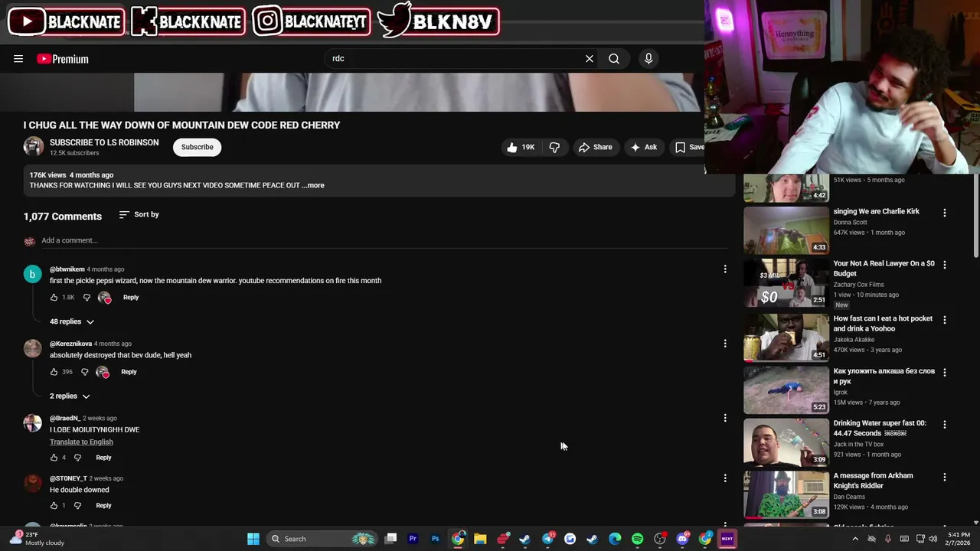Open options menu for @STONEY_T's comment
This screenshot has width=980, height=551.
coord(725,478)
